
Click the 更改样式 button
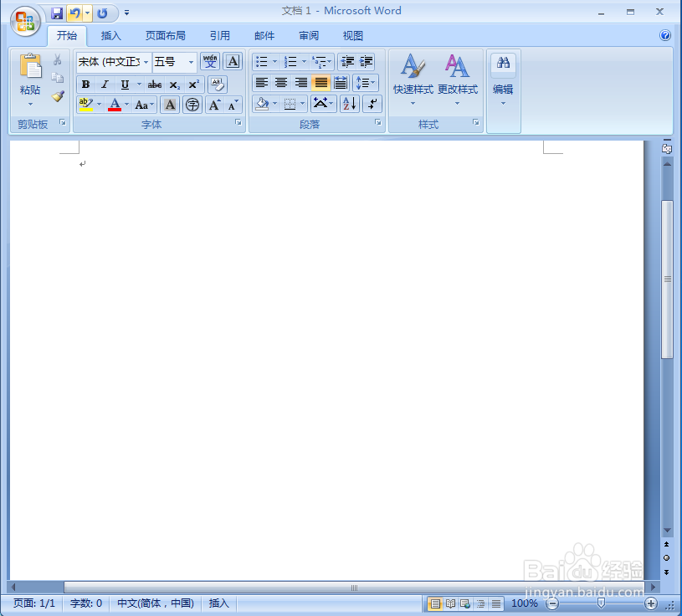point(458,80)
